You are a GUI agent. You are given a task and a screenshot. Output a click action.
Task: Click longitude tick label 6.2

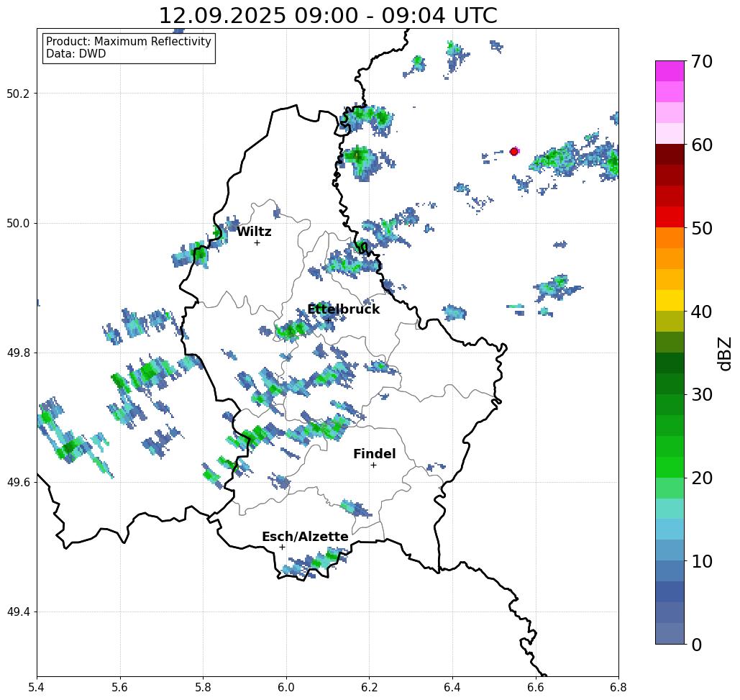(369, 687)
